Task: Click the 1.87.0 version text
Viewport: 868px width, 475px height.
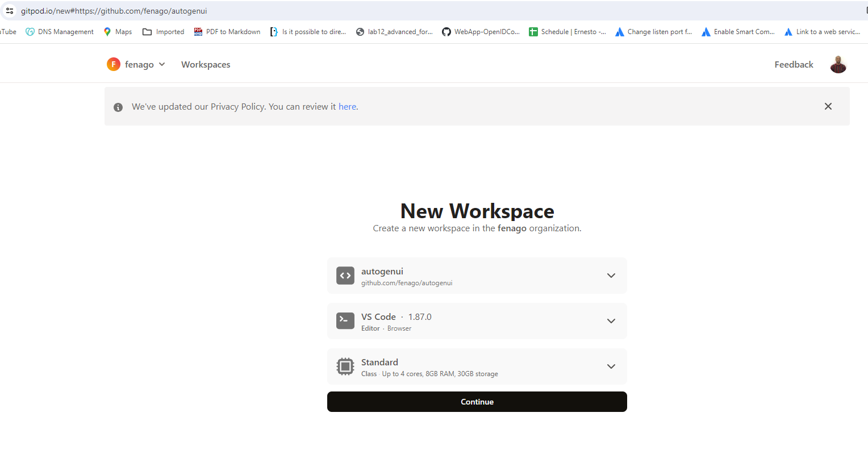Action: pyautogui.click(x=420, y=317)
